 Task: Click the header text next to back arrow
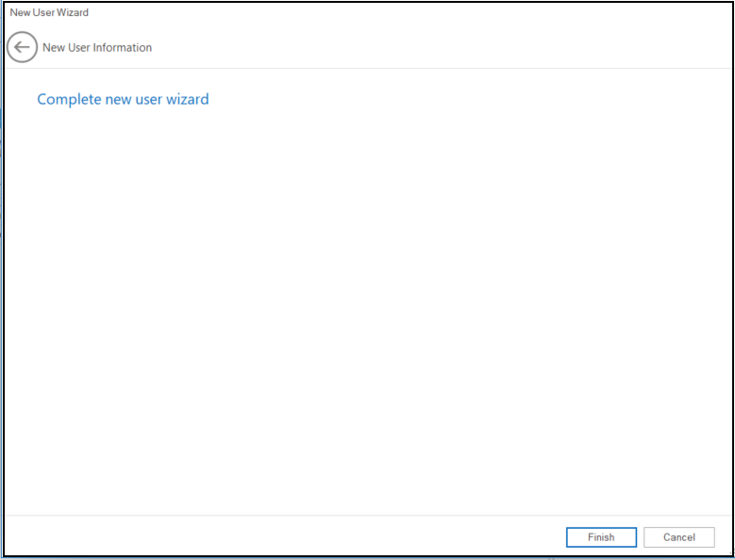97,47
